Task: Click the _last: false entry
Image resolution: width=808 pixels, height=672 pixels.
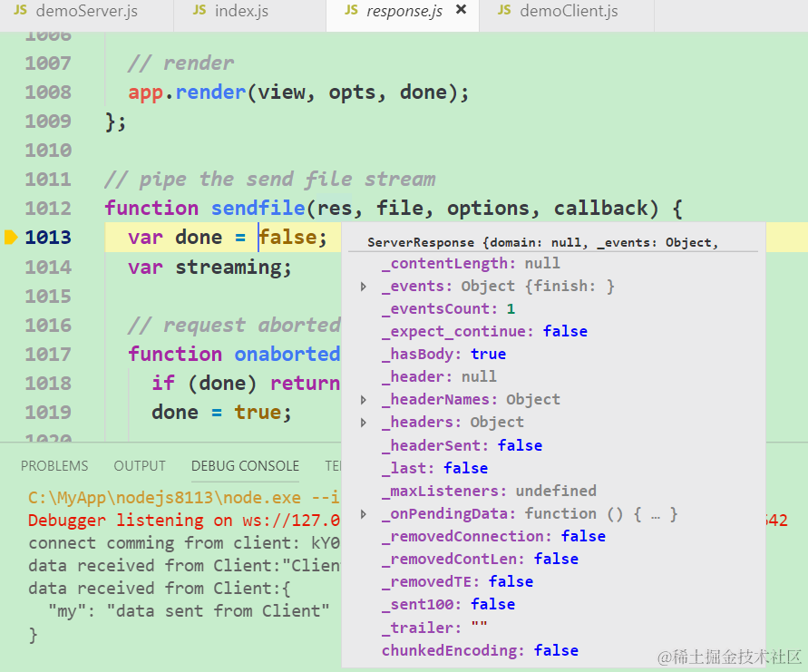Action: click(x=434, y=468)
